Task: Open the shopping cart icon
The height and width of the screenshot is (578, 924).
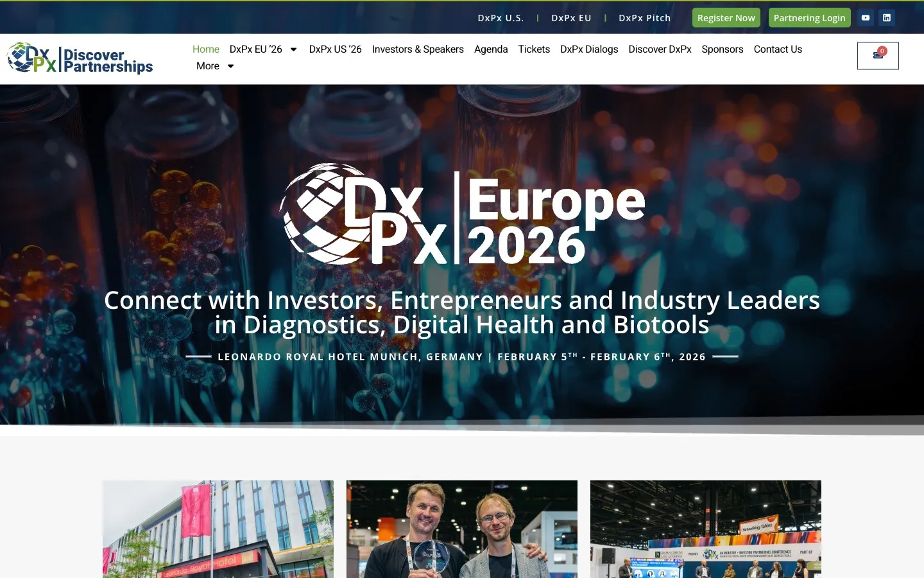Action: [x=878, y=56]
